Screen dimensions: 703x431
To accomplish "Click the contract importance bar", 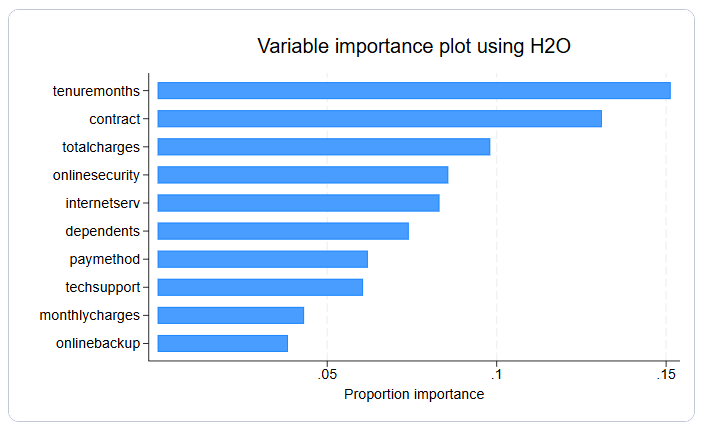I will click(x=379, y=119).
